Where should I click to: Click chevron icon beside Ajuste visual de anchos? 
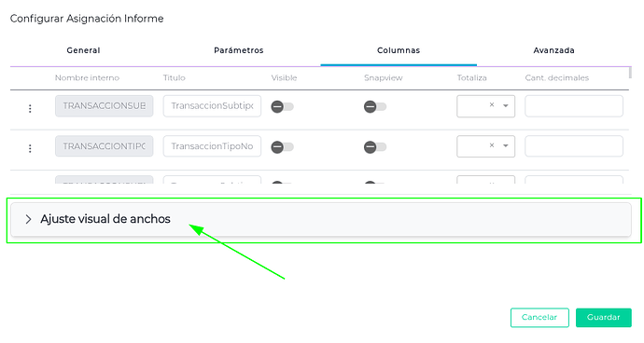(x=28, y=219)
